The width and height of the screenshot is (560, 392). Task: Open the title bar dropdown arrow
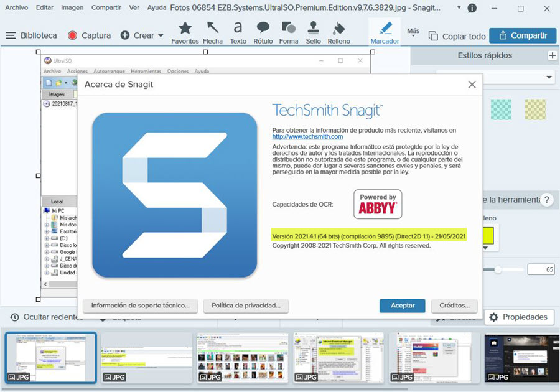(459, 7)
